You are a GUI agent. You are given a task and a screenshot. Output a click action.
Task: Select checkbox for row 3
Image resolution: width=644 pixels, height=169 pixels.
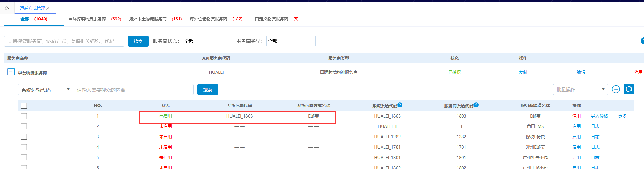point(24,137)
